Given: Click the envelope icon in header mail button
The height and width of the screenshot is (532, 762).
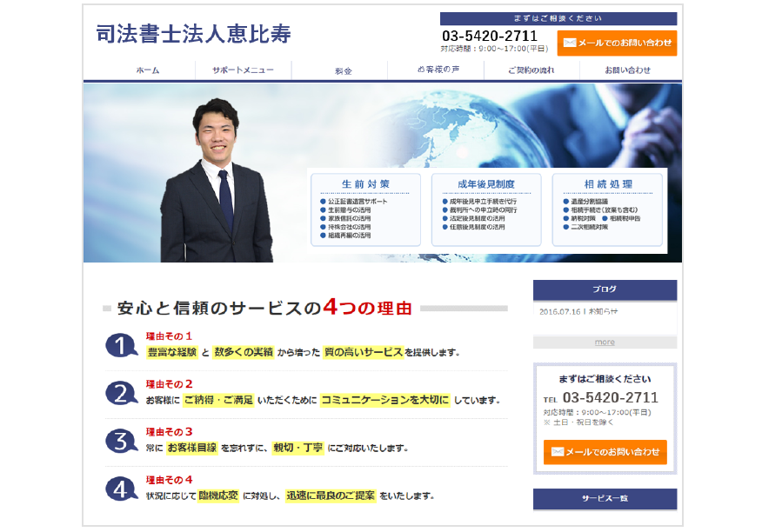Looking at the screenshot, I should point(570,43).
